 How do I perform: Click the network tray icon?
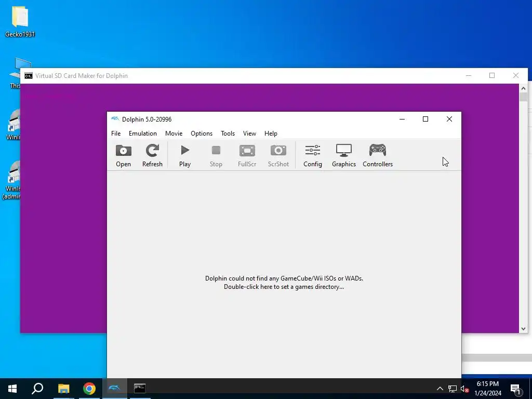point(453,389)
